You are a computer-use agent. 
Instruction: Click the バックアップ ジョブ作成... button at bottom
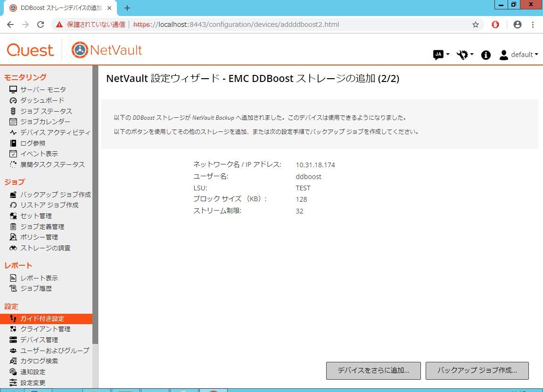tap(477, 370)
